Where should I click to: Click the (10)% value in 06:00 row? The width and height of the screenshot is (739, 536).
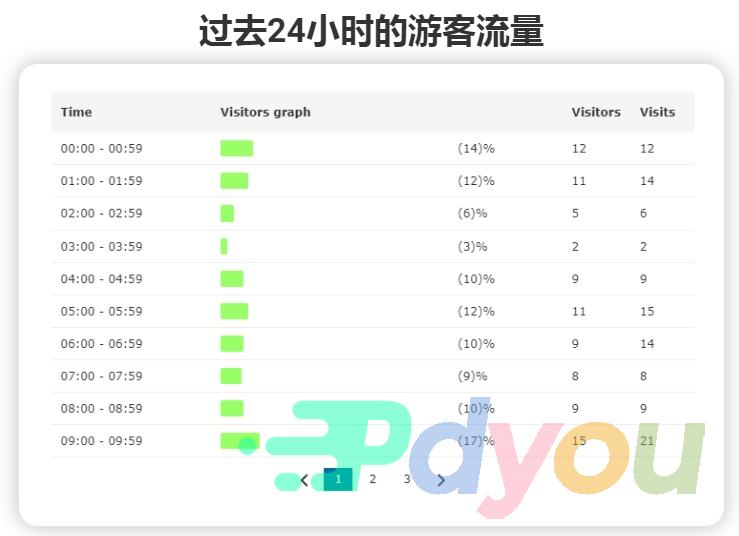tap(476, 344)
